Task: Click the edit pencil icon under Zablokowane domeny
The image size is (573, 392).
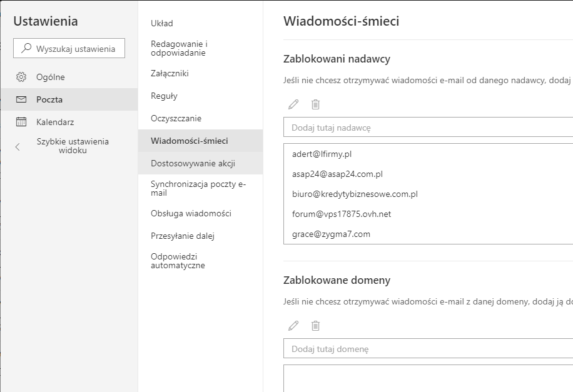Action: coord(293,326)
